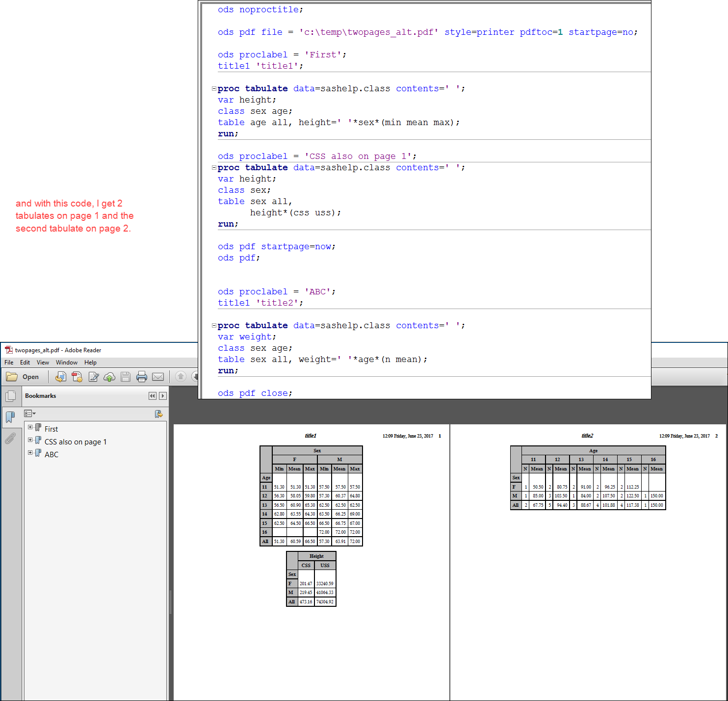Collapse the third proc tabulate code block
Viewport: 728px width, 701px height.
[x=214, y=326]
